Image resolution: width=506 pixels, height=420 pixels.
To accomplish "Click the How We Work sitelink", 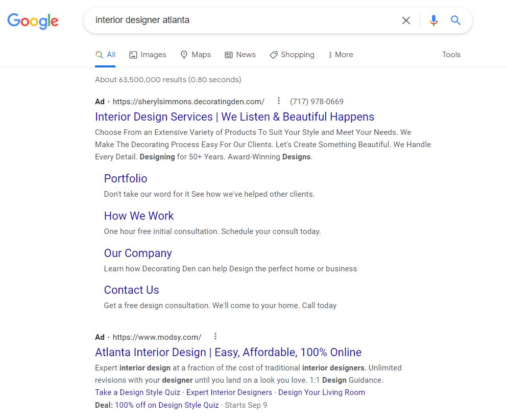I will 138,216.
